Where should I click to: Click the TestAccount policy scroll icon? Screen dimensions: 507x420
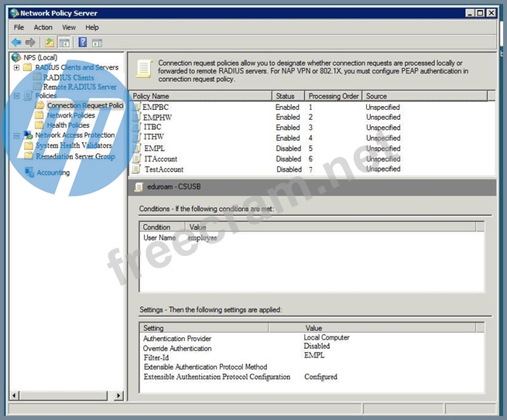(136, 169)
